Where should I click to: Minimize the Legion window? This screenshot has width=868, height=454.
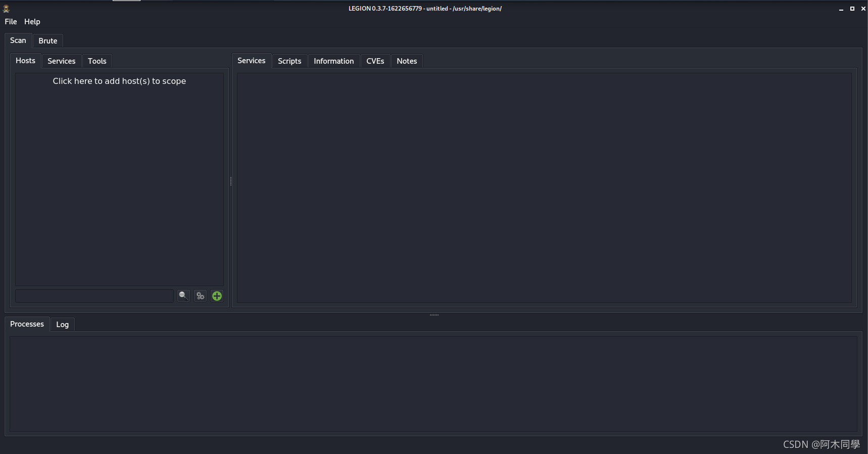click(841, 9)
